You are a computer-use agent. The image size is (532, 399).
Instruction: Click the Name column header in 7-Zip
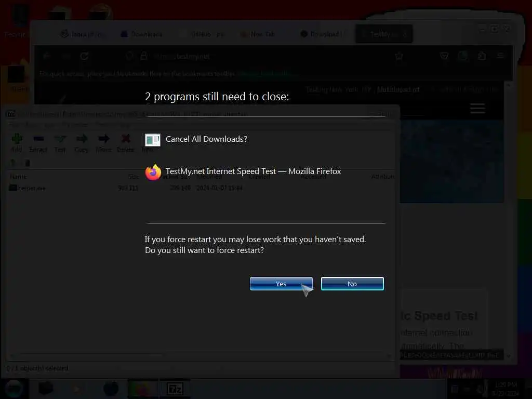[x=18, y=177]
